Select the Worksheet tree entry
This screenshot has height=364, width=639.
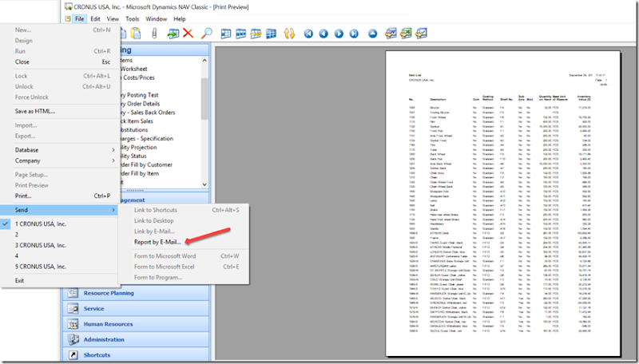pos(134,69)
